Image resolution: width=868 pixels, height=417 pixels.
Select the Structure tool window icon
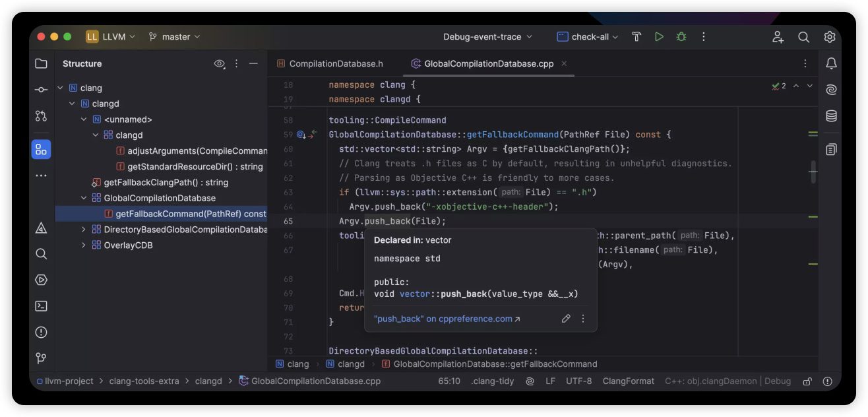pos(41,149)
